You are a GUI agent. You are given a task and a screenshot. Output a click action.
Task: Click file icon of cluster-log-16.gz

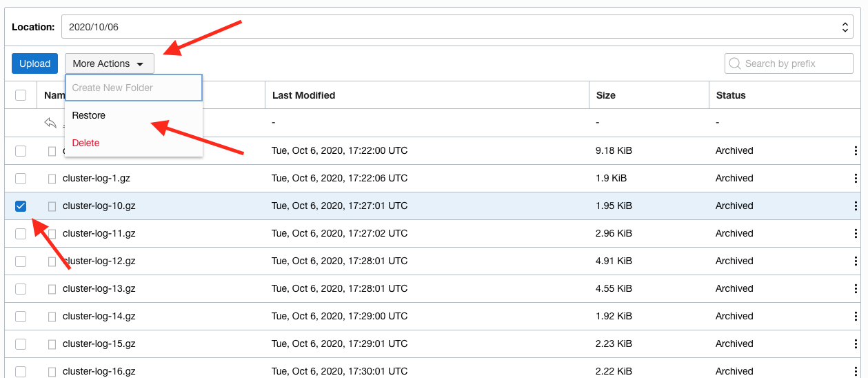tap(52, 371)
